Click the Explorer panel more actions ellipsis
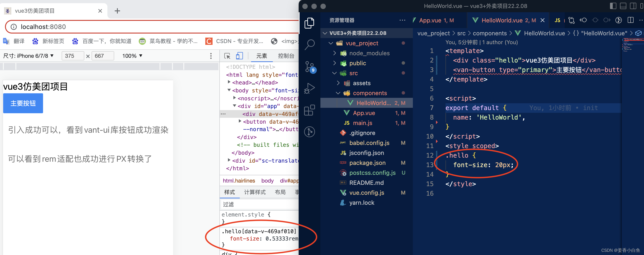Screen dimensions: 644x255 [402, 20]
